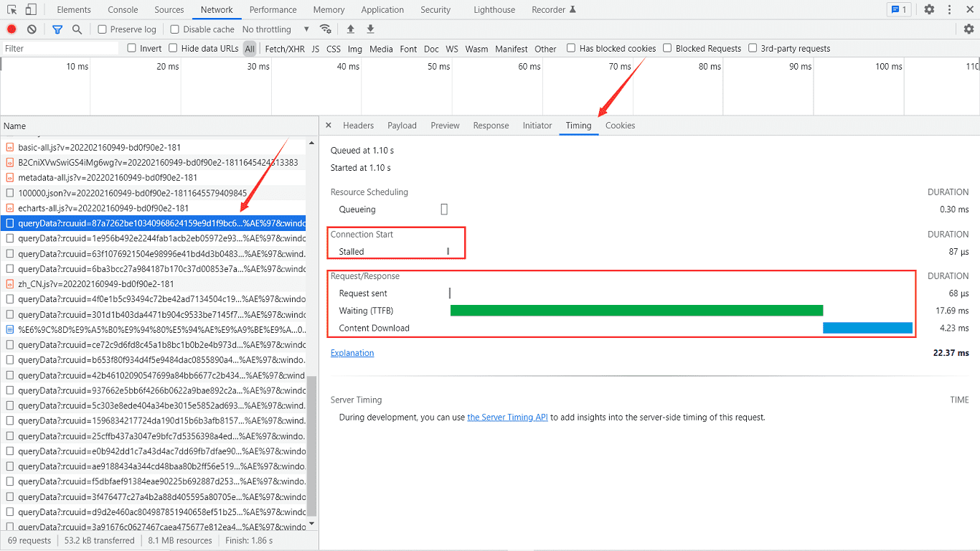
Task: Open network conditions wifi icon
Action: [x=326, y=29]
